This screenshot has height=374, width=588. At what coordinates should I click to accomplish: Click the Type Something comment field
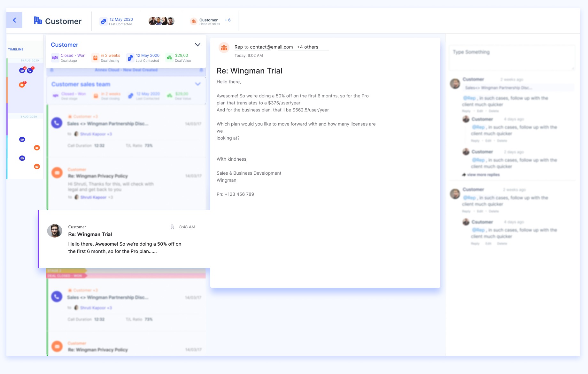tap(511, 57)
